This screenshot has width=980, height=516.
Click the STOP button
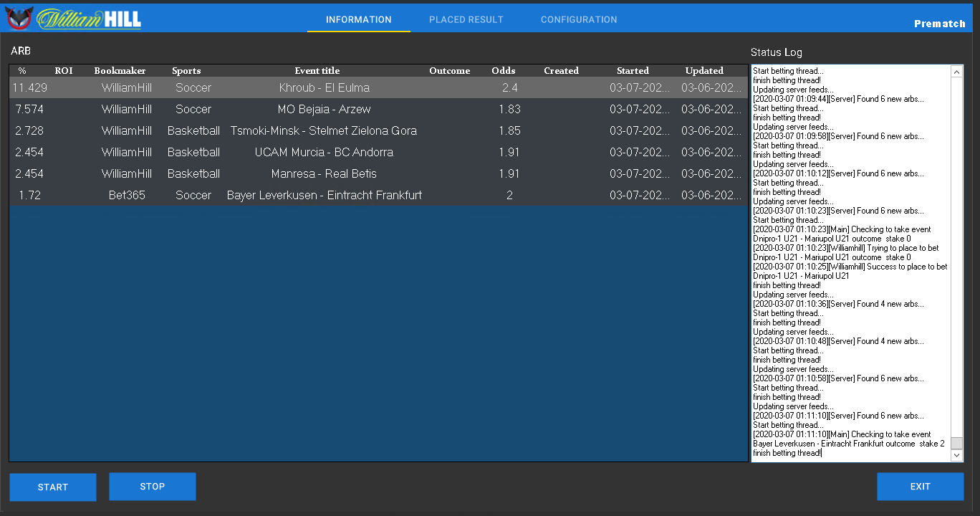[153, 487]
